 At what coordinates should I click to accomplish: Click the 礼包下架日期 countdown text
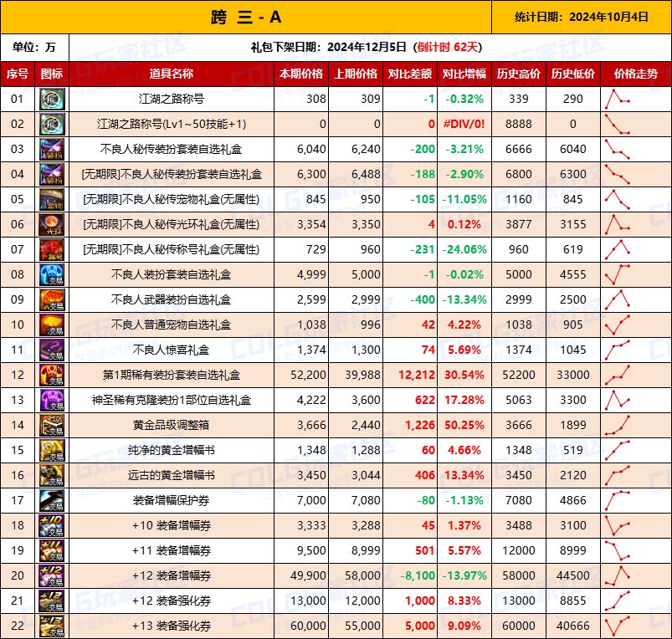tap(367, 47)
